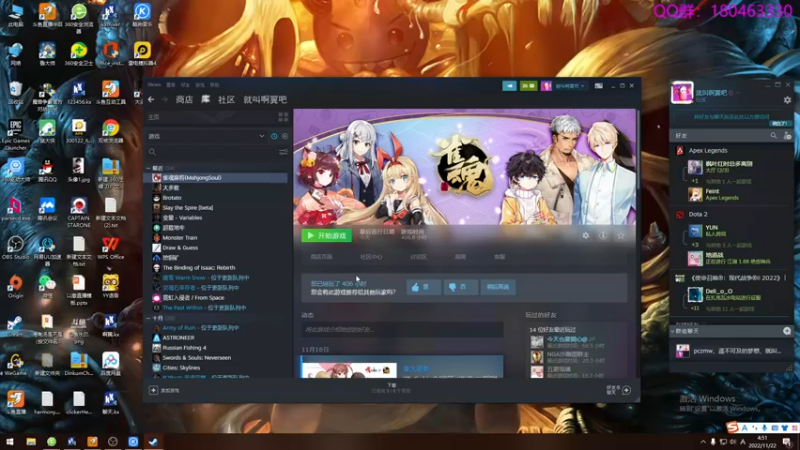The width and height of the screenshot is (800, 450).
Task: Open the Community (社区) tab
Action: tap(227, 99)
